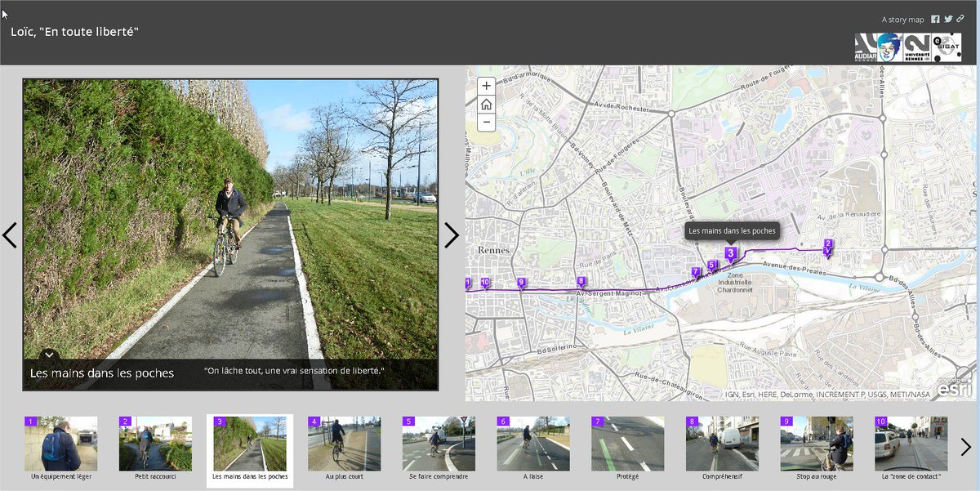Zoom in on the map

[485, 85]
